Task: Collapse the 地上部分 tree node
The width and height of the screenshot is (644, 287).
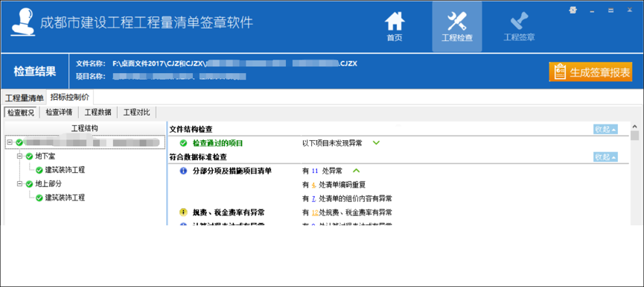Action: pos(19,184)
